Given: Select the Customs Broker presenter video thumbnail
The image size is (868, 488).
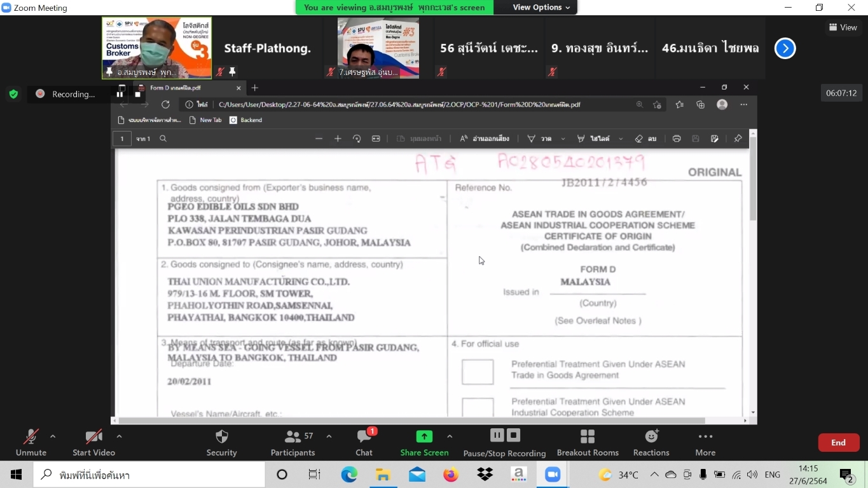Looking at the screenshot, I should tap(156, 48).
